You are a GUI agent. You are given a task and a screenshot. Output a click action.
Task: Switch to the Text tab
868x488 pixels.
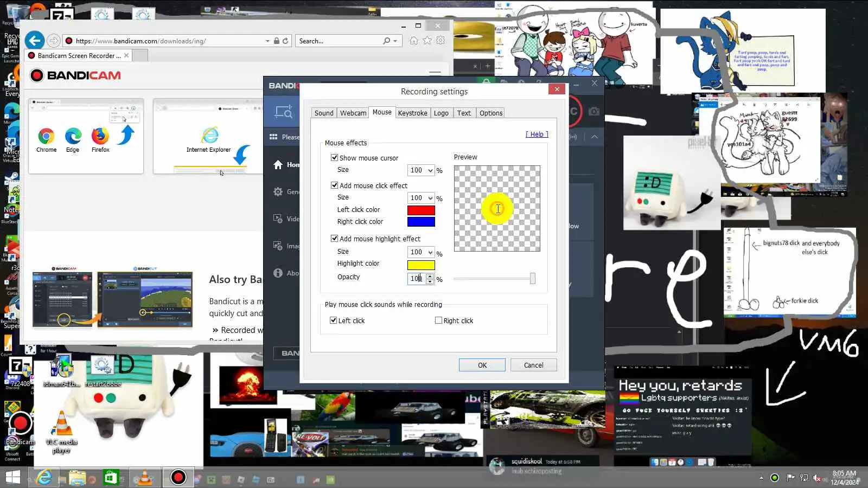464,113
